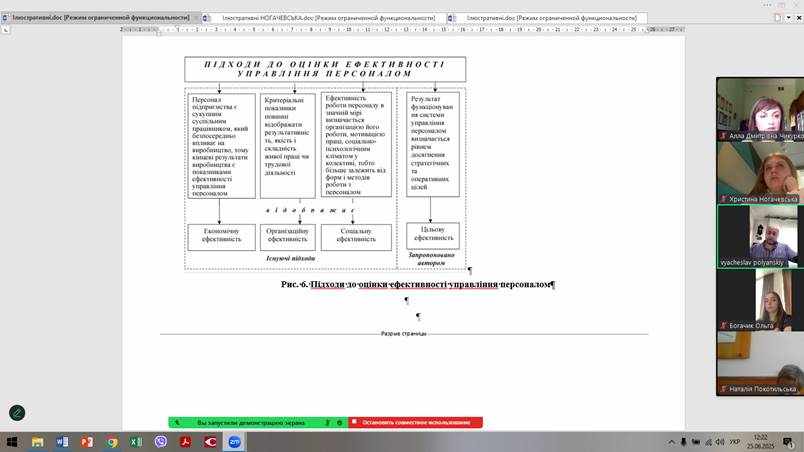Open PowerPoint from the taskbar
The height and width of the screenshot is (452, 804).
point(87,441)
